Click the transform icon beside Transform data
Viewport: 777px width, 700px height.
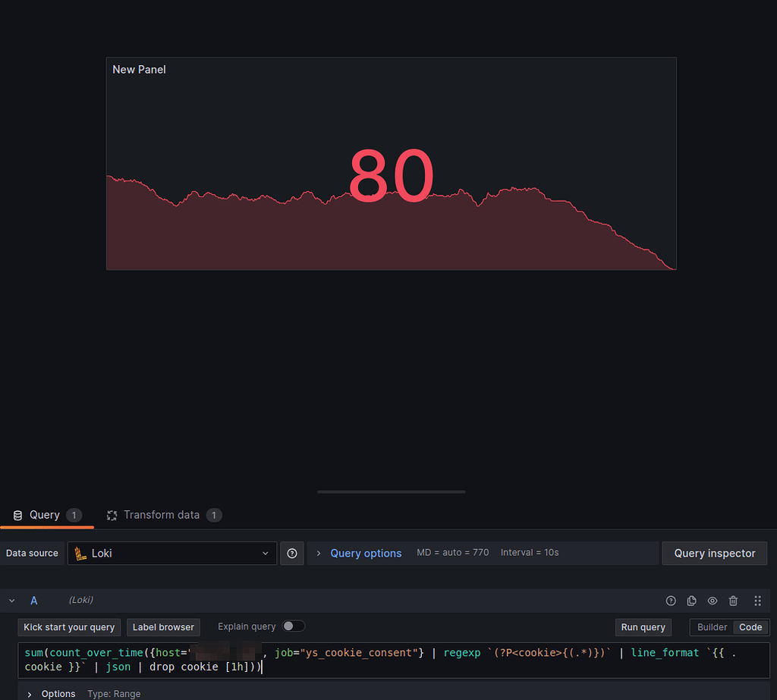click(x=112, y=515)
